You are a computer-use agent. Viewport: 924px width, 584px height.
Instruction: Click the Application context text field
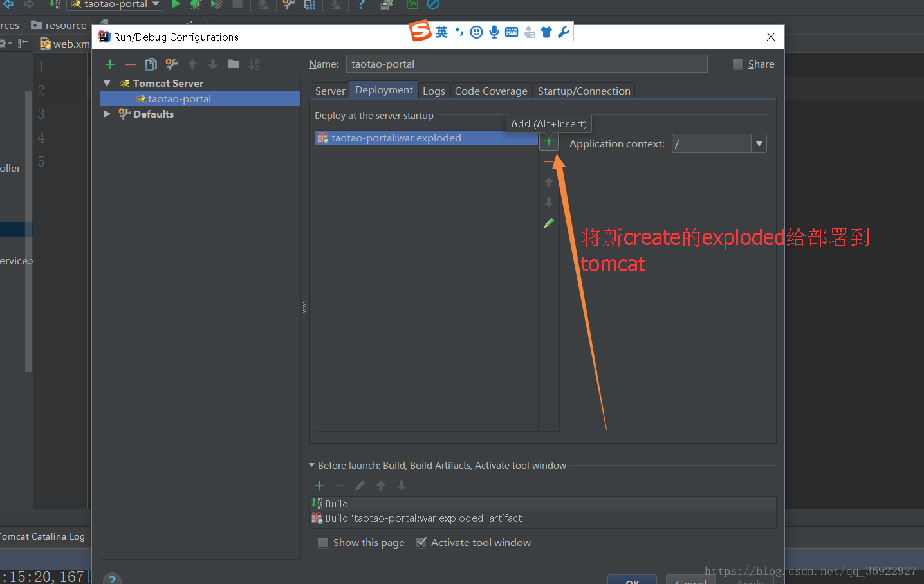(712, 143)
